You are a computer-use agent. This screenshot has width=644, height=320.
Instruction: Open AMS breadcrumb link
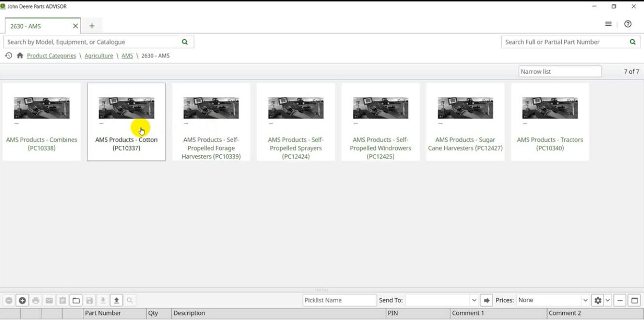tap(127, 56)
